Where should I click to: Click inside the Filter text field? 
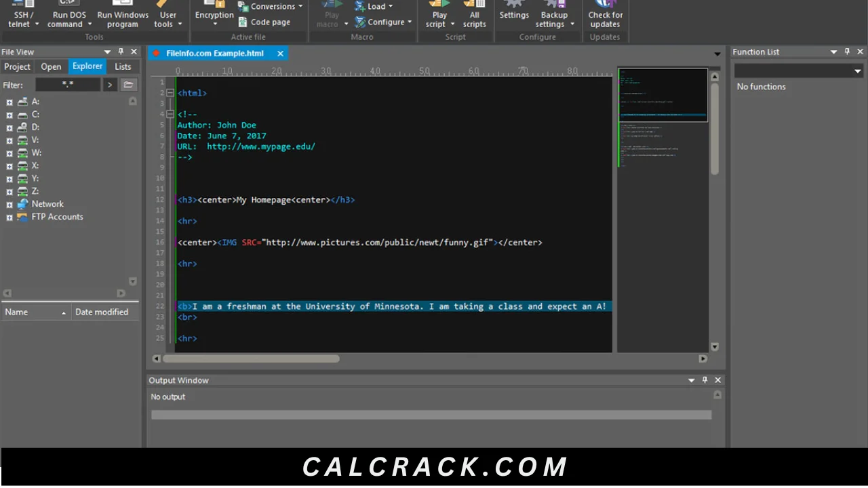tap(68, 85)
